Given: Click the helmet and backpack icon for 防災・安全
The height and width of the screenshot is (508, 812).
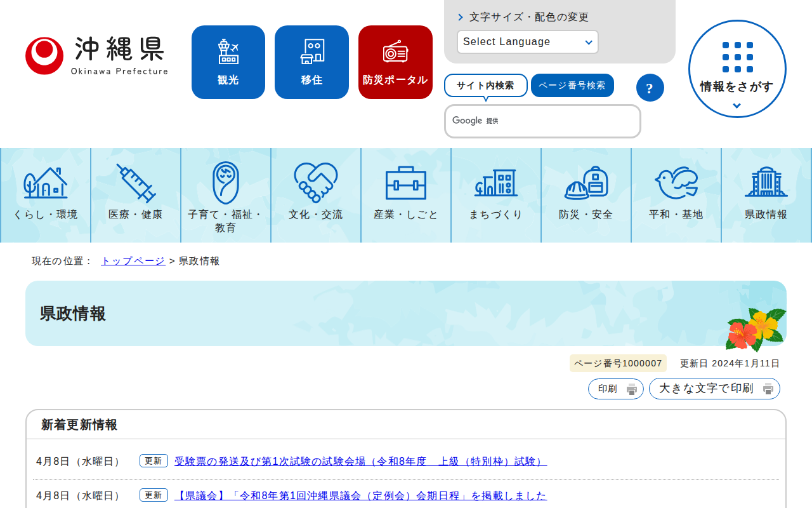Looking at the screenshot, I should click(586, 183).
